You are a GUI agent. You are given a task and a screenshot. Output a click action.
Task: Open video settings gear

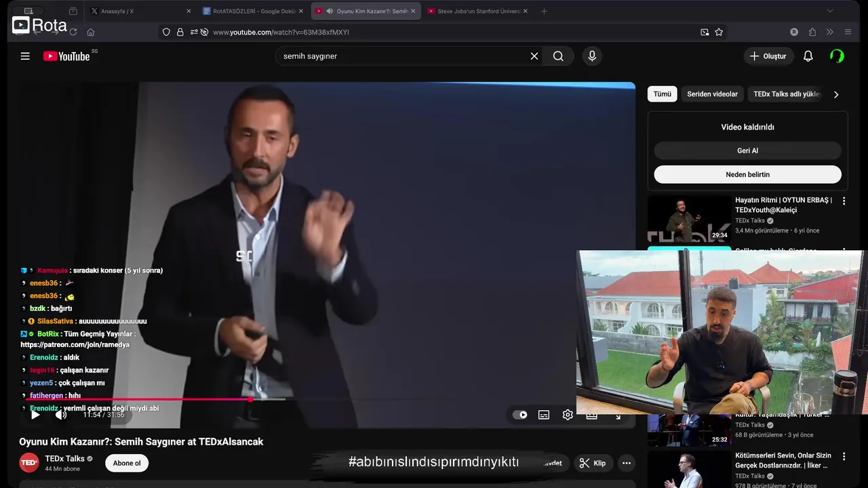click(x=568, y=415)
